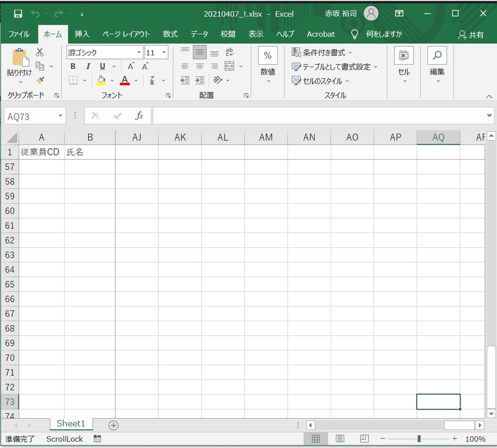
Task: Toggle right horizontal alignment
Action: (214, 66)
